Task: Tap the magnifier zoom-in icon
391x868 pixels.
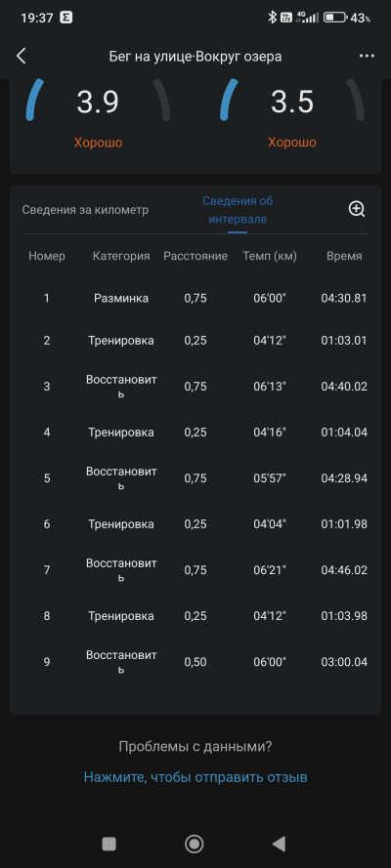Action: pyautogui.click(x=357, y=209)
